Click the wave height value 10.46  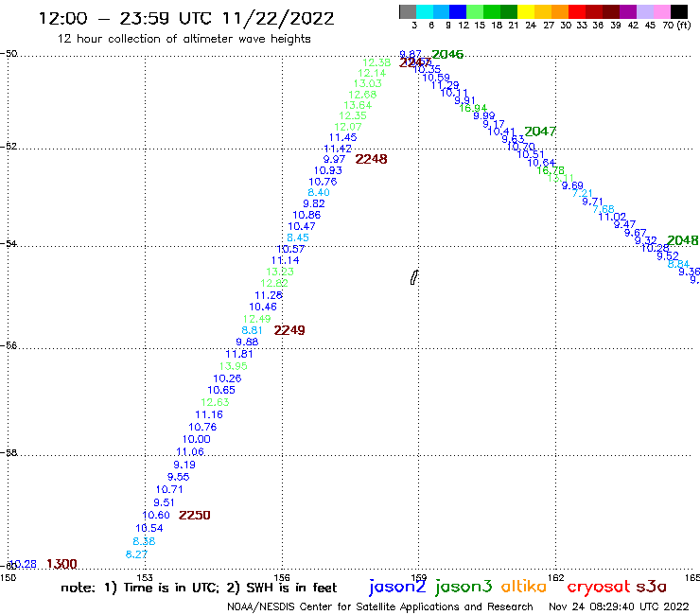(x=263, y=307)
